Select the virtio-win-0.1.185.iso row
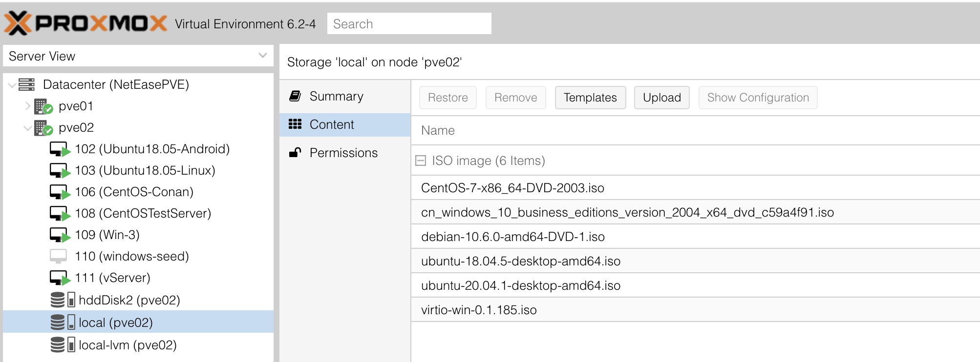The image size is (980, 362). tap(695, 310)
